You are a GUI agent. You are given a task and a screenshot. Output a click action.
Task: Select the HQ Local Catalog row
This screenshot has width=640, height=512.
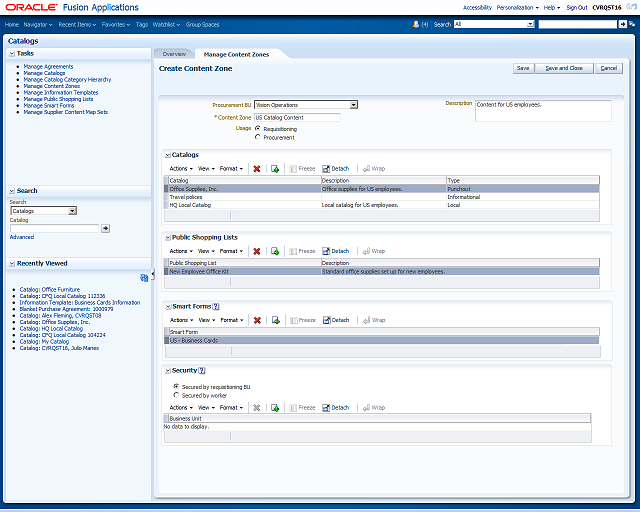tap(382, 205)
